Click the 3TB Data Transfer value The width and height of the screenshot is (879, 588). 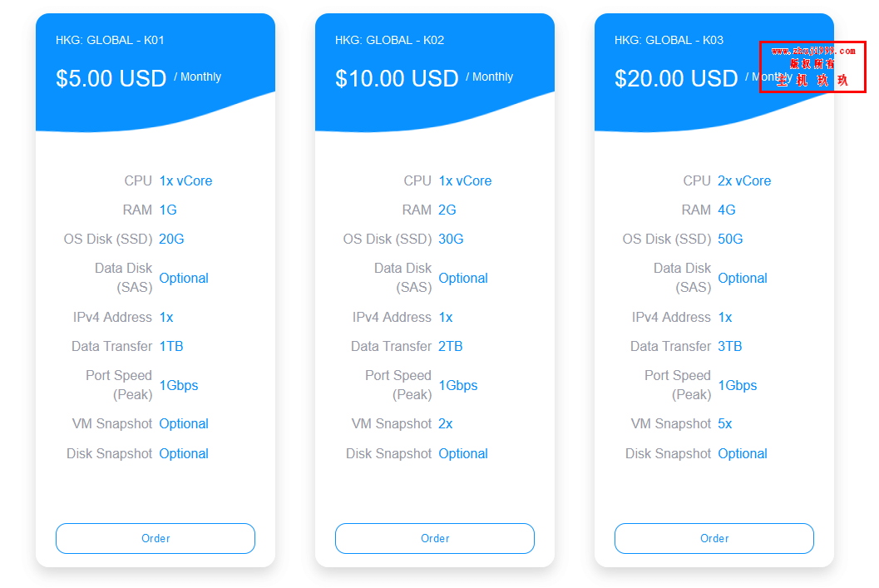[730, 347]
